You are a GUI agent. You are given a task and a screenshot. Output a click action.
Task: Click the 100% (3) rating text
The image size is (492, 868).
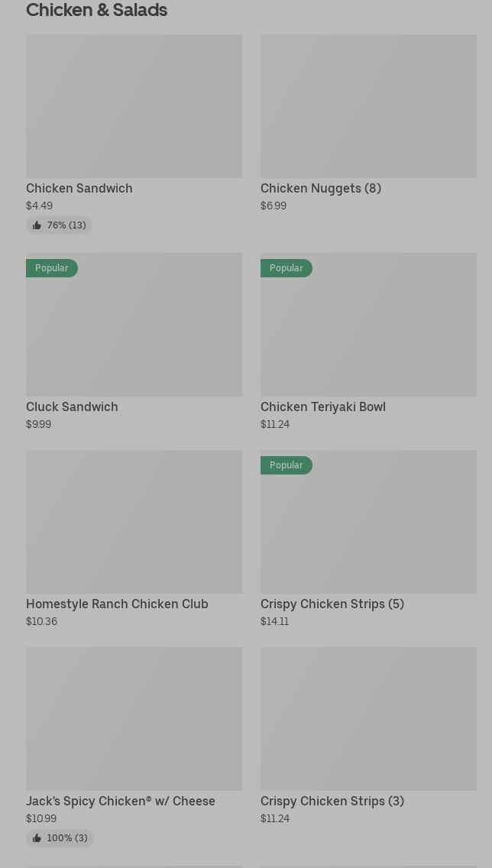67,838
